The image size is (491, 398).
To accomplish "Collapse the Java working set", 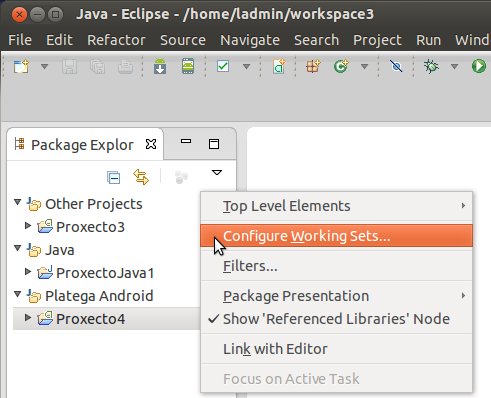I will 18,248.
